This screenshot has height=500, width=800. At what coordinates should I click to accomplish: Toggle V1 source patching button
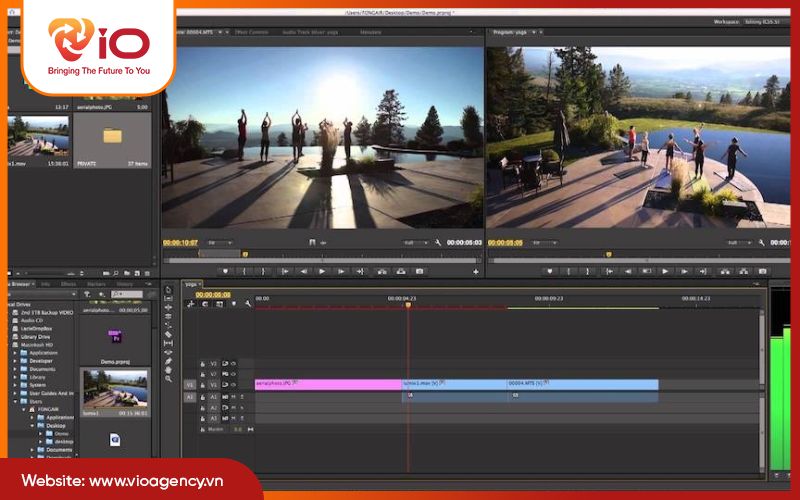click(190, 385)
